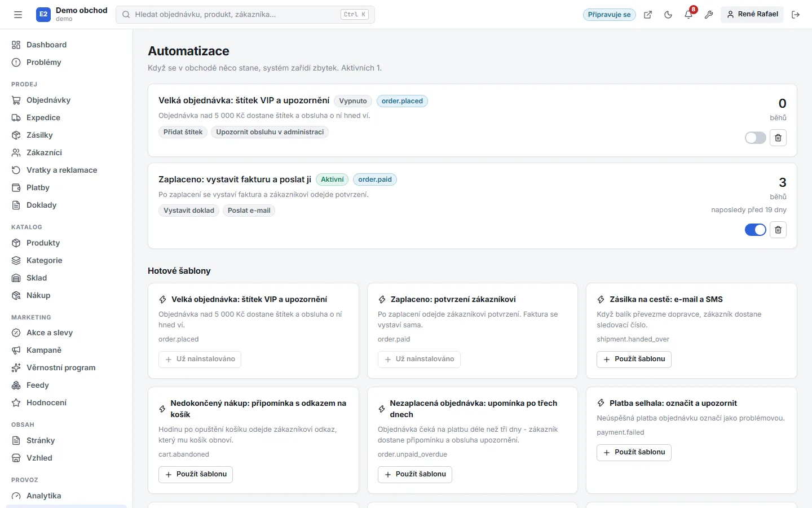Switch to dark mode moon icon
The height and width of the screenshot is (508, 812).
click(668, 15)
